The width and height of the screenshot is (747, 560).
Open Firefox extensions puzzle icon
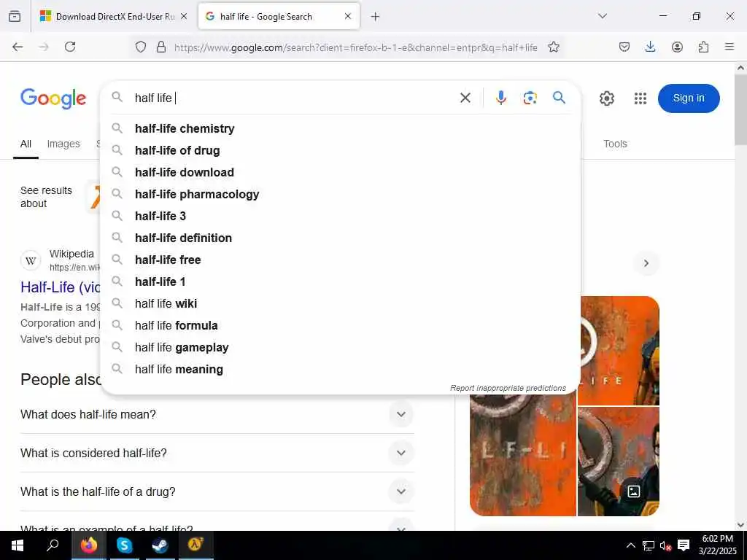703,47
